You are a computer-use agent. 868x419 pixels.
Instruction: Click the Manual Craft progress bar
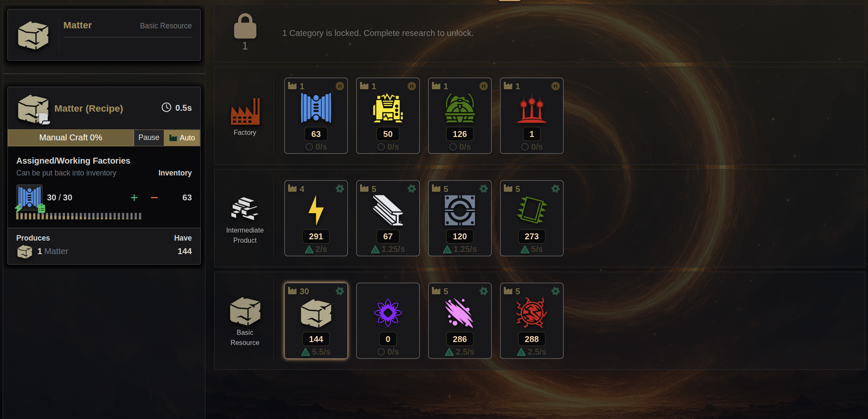tap(71, 137)
